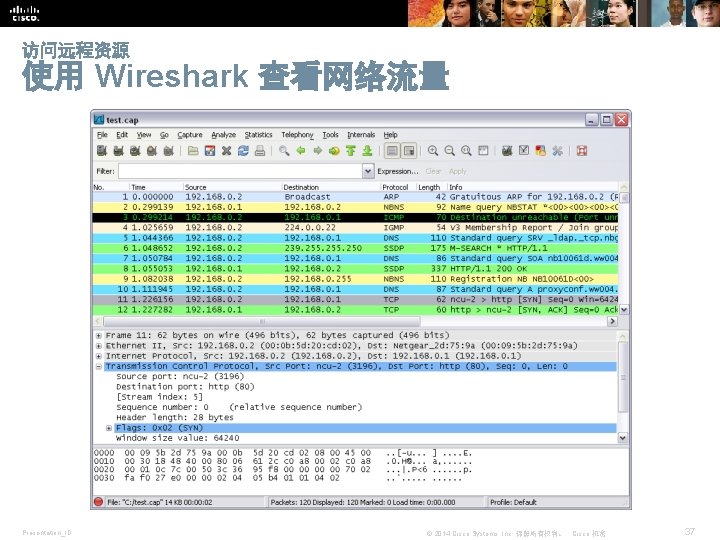Sort by Time column header
This screenshot has height=540, width=720.
156,187
